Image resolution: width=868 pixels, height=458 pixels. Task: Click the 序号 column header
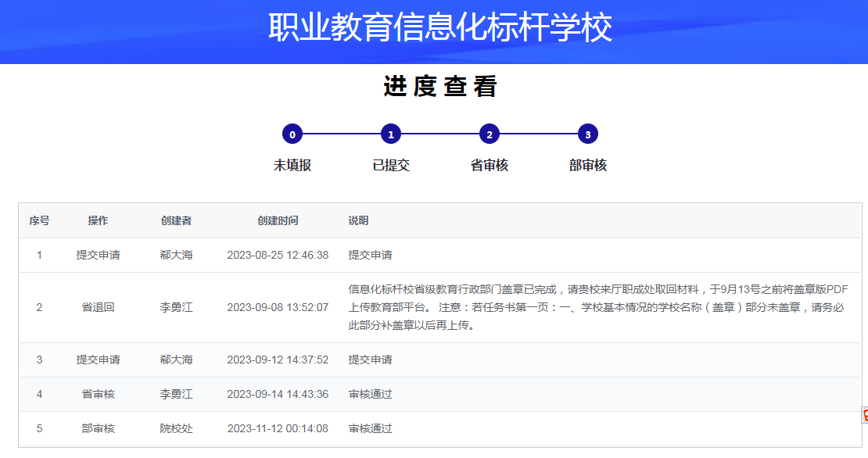point(39,221)
